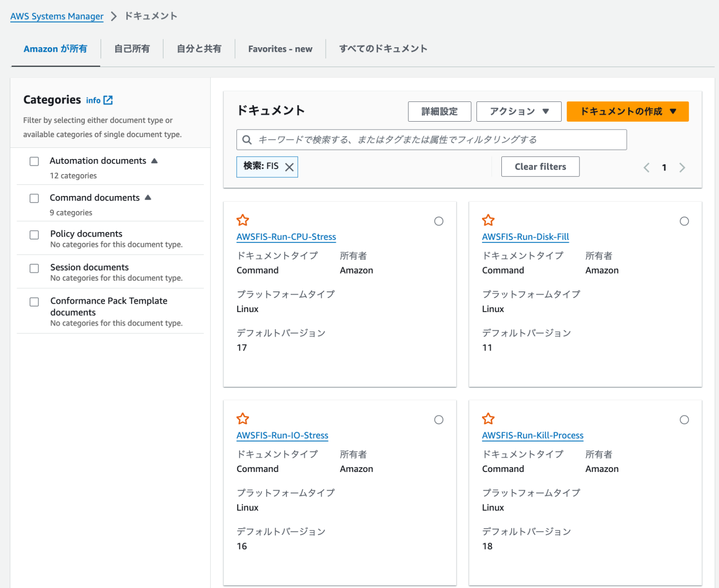
Task: Collapse the Command documents categories list
Action: click(148, 197)
